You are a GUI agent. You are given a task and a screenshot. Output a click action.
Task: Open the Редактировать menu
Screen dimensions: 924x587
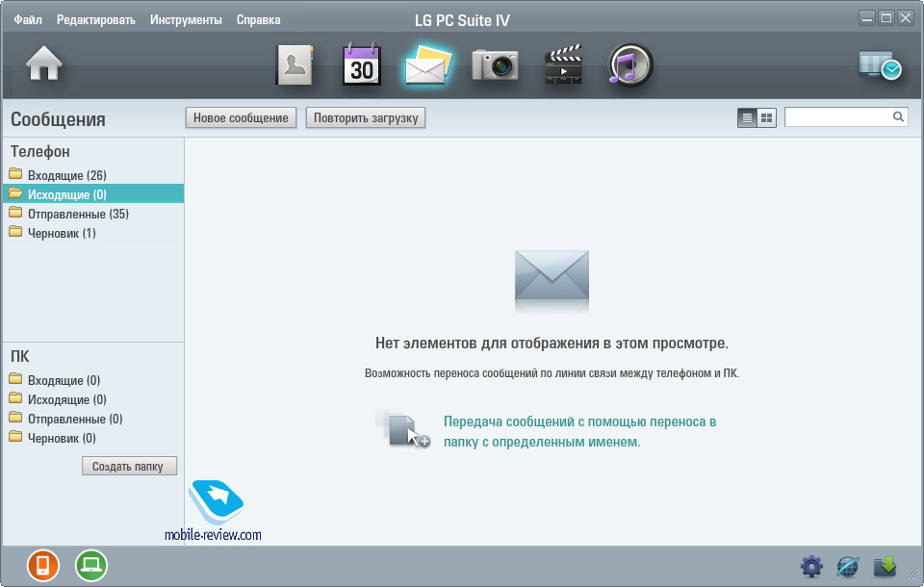[96, 19]
